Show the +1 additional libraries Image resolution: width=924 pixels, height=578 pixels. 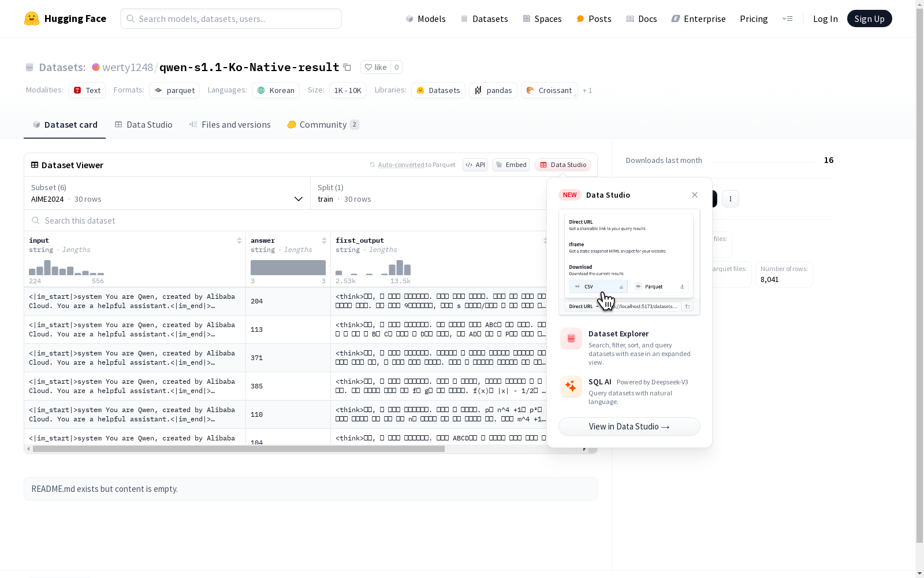pos(587,90)
